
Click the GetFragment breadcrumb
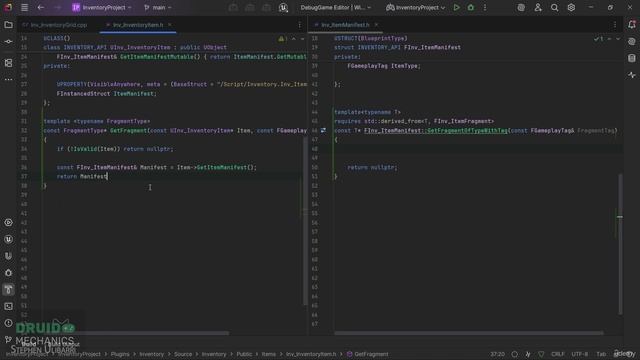click(368, 354)
